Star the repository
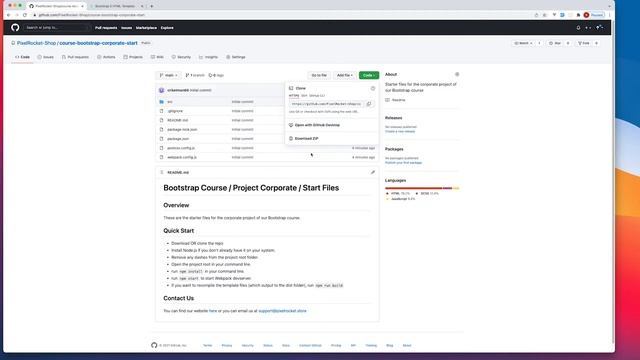 [555, 43]
